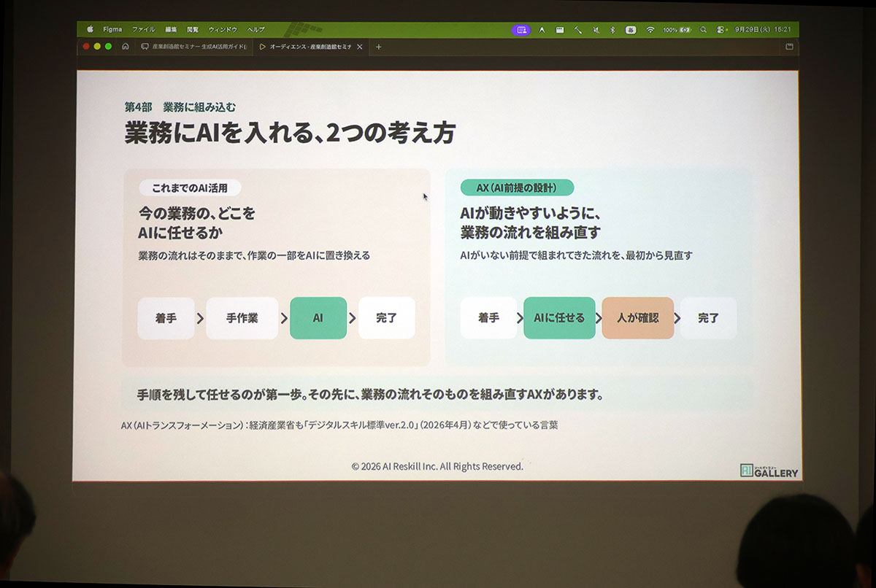Open a new tab with plus button
This screenshot has height=588, width=876.
tap(378, 47)
